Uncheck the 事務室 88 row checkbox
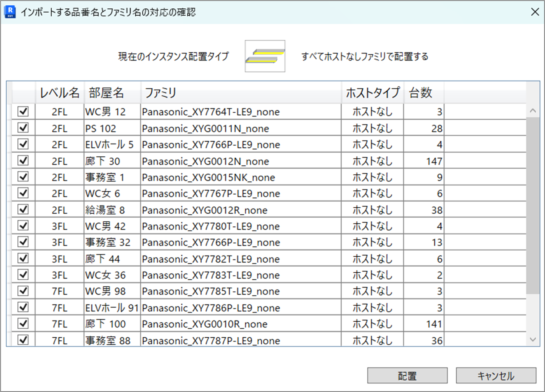 point(23,340)
